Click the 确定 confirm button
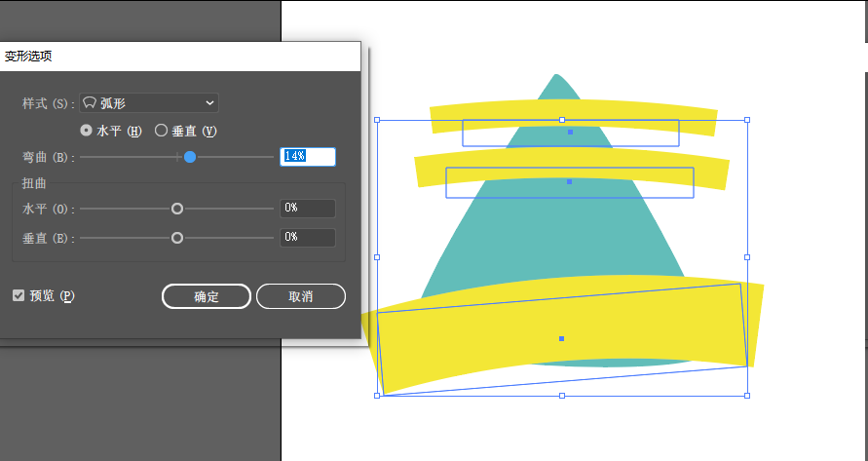868x461 pixels. tap(207, 296)
